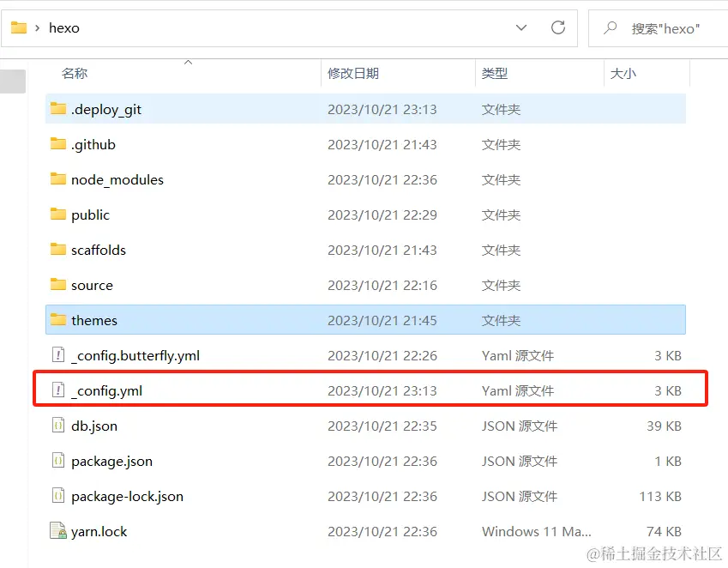Click the 113 KB size of package-lock.json
Screen dimensions: 728x568
tap(660, 497)
